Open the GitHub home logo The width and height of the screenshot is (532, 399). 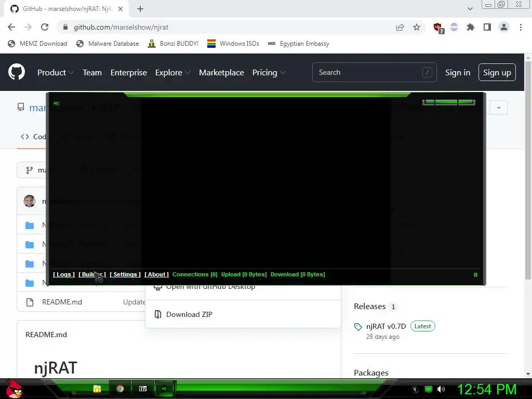point(16,72)
